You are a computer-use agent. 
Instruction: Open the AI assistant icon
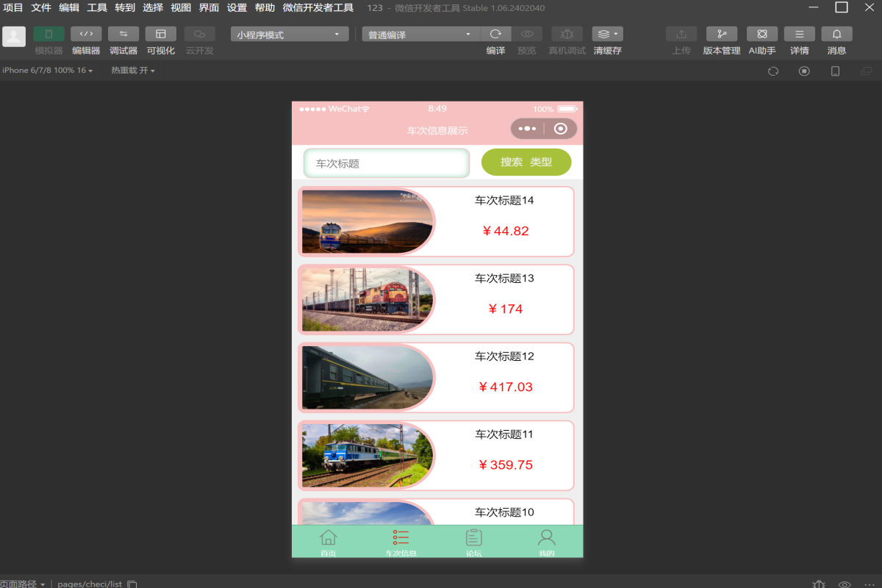point(762,35)
